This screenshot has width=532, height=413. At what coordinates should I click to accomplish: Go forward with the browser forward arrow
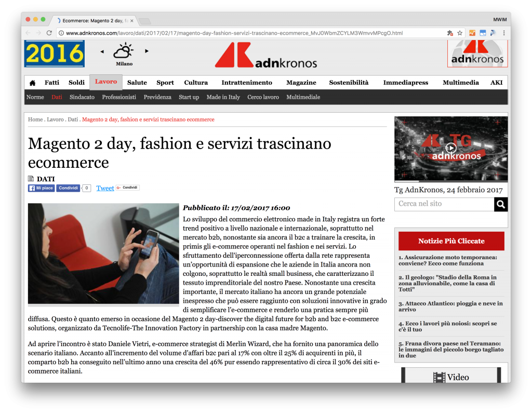click(38, 33)
